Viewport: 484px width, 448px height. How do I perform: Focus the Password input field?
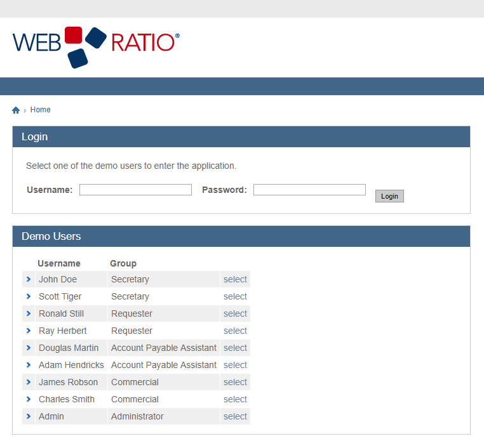pos(309,190)
